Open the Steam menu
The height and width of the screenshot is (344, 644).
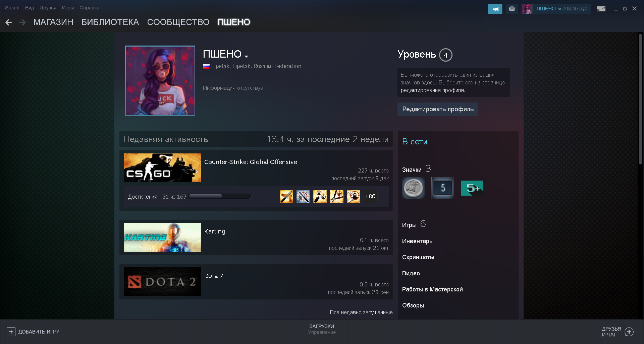click(12, 8)
